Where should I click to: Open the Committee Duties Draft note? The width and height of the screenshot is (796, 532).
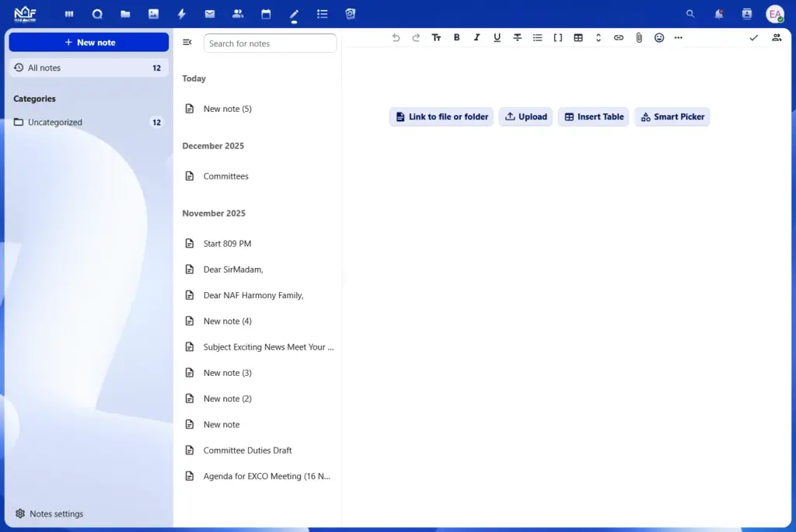point(247,450)
